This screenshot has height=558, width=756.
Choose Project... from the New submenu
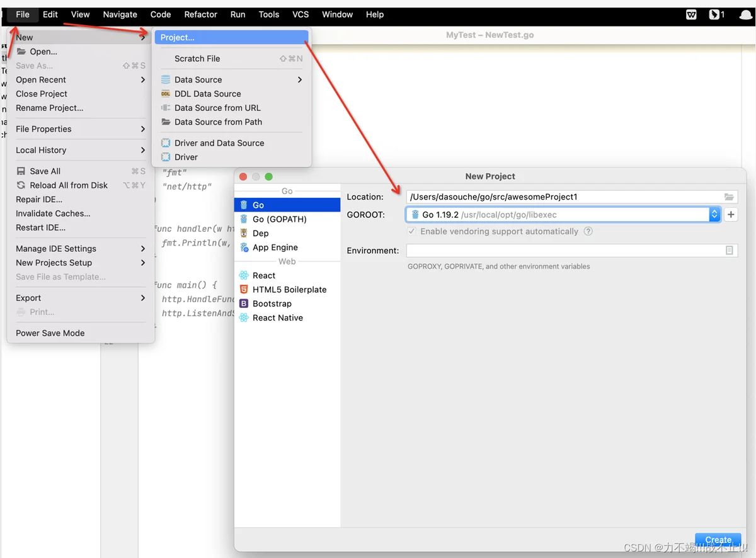pos(231,38)
